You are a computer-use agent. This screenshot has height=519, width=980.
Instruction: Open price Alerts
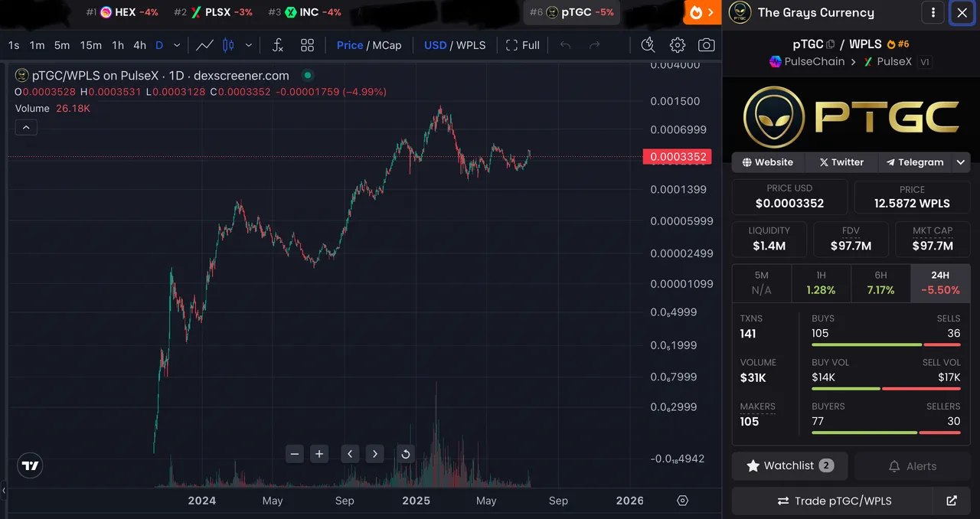click(x=912, y=465)
